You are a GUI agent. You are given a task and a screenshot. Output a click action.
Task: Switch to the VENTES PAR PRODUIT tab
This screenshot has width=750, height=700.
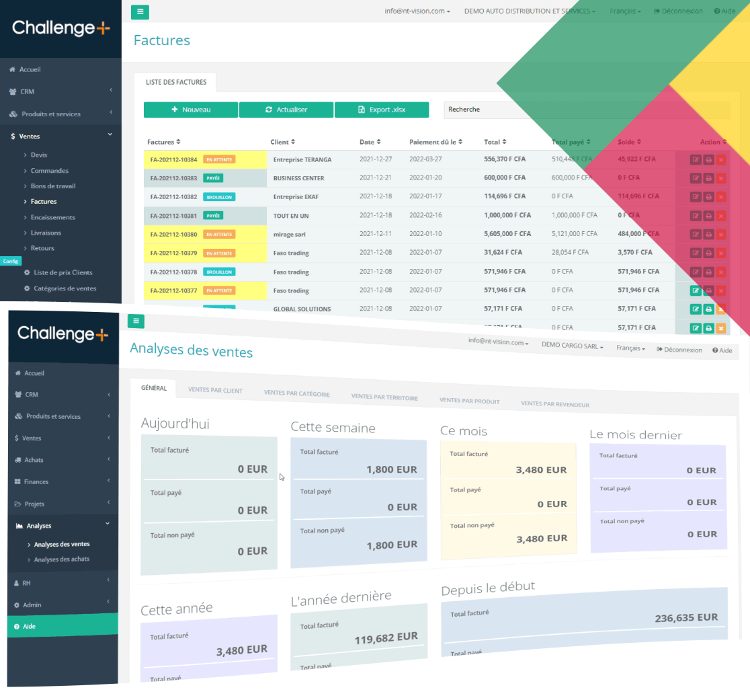tap(469, 401)
